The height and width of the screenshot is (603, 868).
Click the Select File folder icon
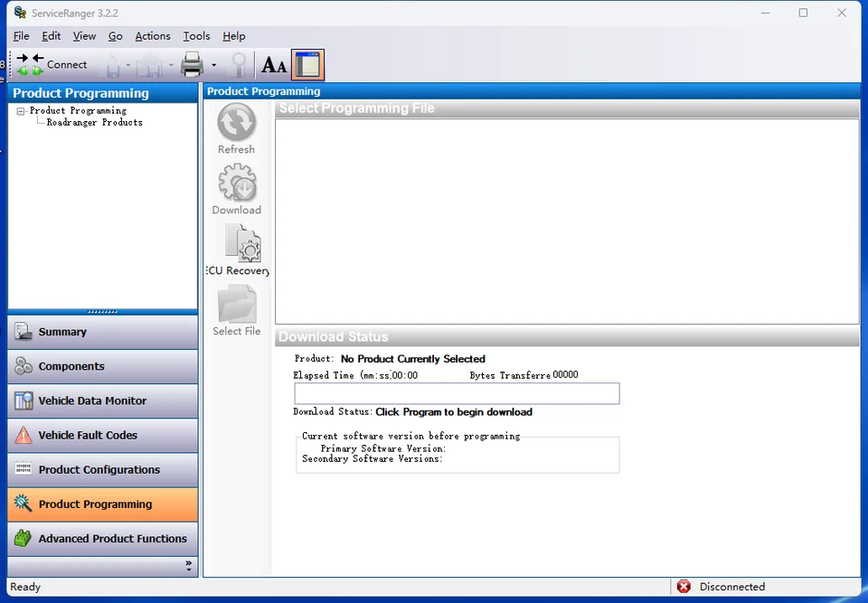pyautogui.click(x=237, y=304)
